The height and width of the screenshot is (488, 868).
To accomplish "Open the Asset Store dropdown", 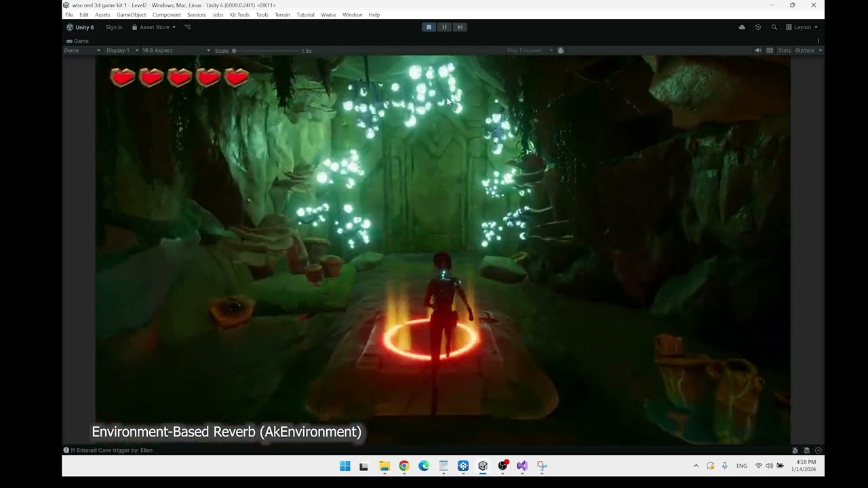I will pos(154,27).
